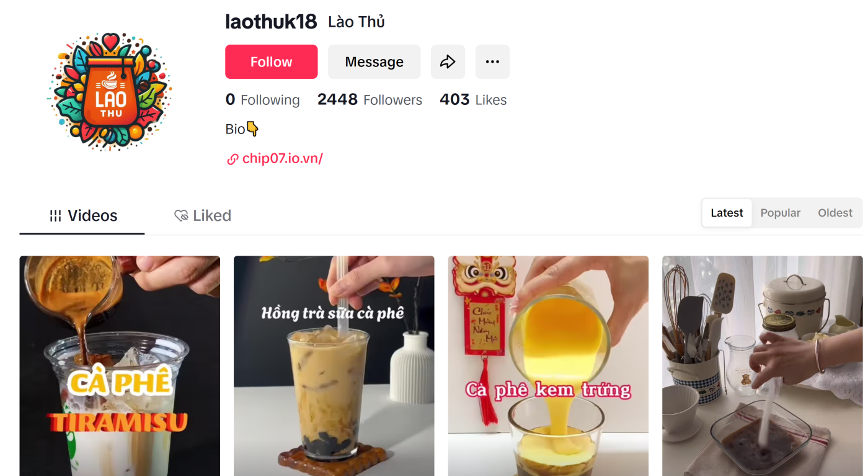Viewport: 868px width, 476px height.
Task: Click the share arrow icon button
Action: pyautogui.click(x=448, y=61)
